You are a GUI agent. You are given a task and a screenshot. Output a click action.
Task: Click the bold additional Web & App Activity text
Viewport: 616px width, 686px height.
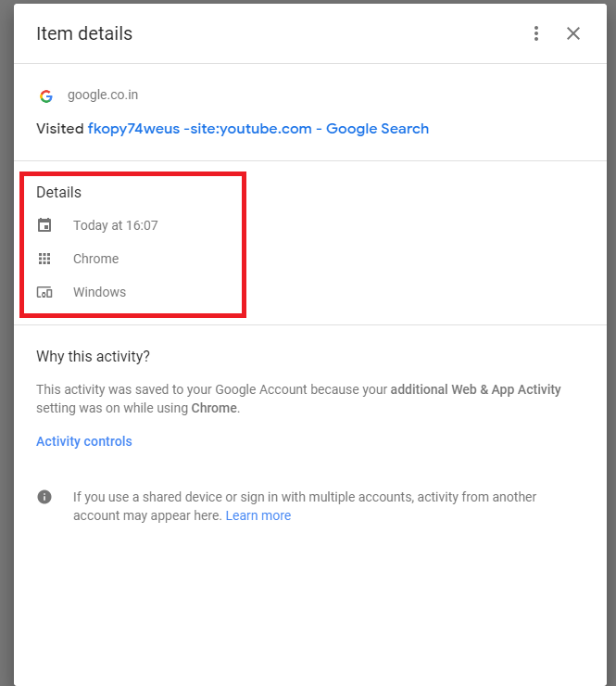point(475,389)
